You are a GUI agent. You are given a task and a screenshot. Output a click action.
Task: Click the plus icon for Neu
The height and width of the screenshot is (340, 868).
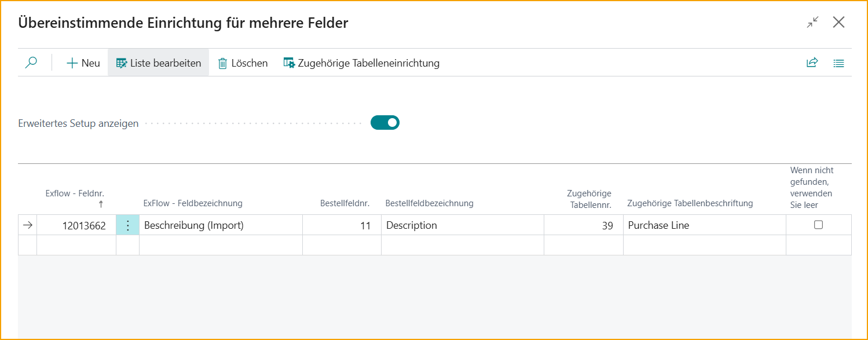pyautogui.click(x=72, y=63)
